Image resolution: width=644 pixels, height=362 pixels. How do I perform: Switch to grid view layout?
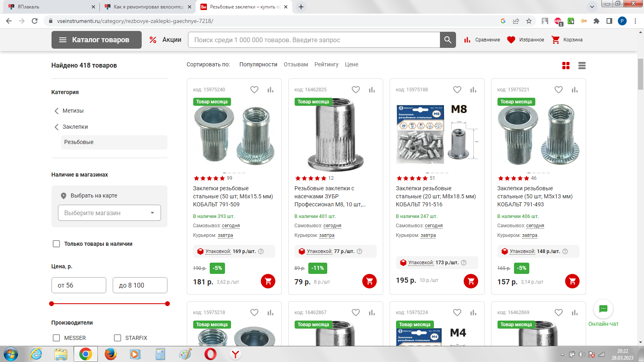566,66
